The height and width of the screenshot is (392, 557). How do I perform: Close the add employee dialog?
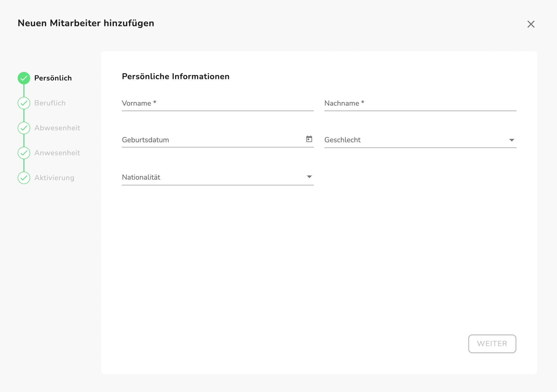click(531, 24)
